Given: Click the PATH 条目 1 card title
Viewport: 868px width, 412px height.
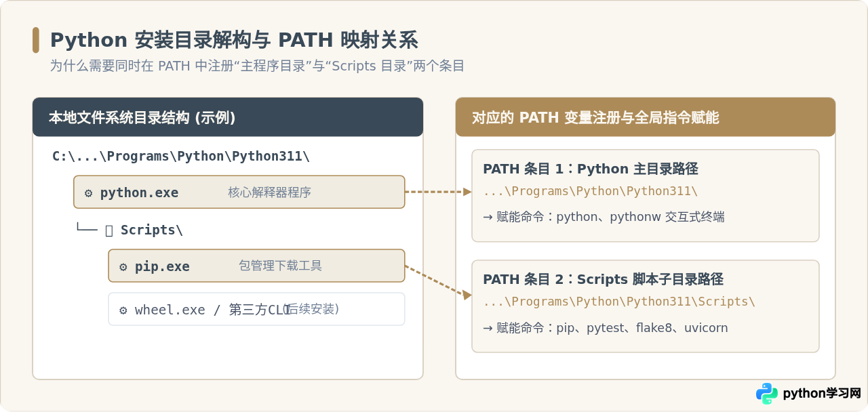Looking at the screenshot, I should (x=591, y=169).
